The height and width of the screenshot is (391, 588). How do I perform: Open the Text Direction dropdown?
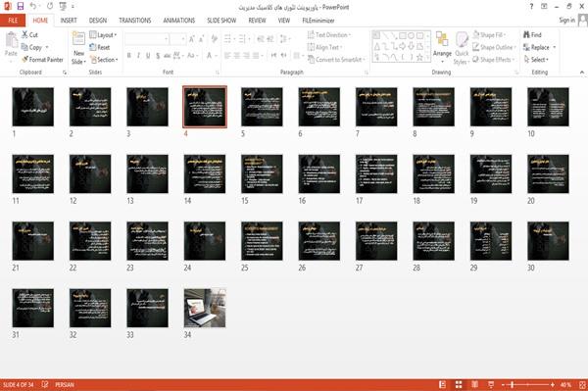tap(329, 35)
